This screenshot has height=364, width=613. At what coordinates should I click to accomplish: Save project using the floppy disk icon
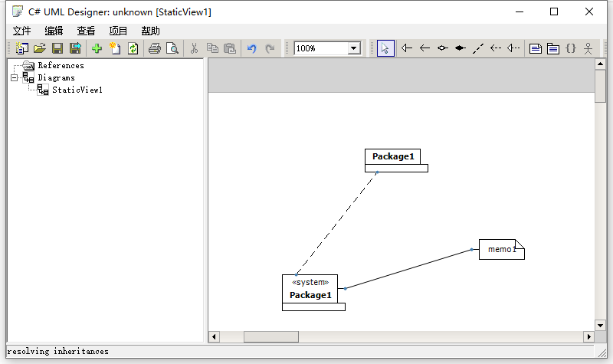click(x=57, y=48)
